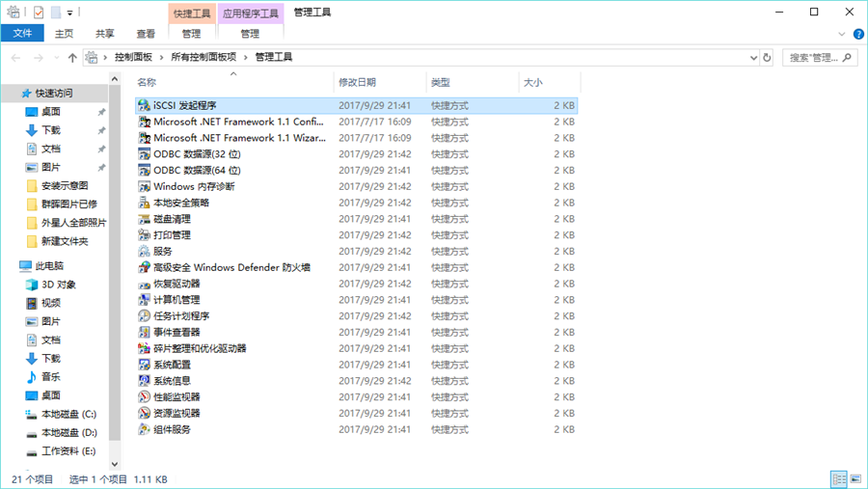
Task: Switch to details view toggle
Action: [839, 479]
